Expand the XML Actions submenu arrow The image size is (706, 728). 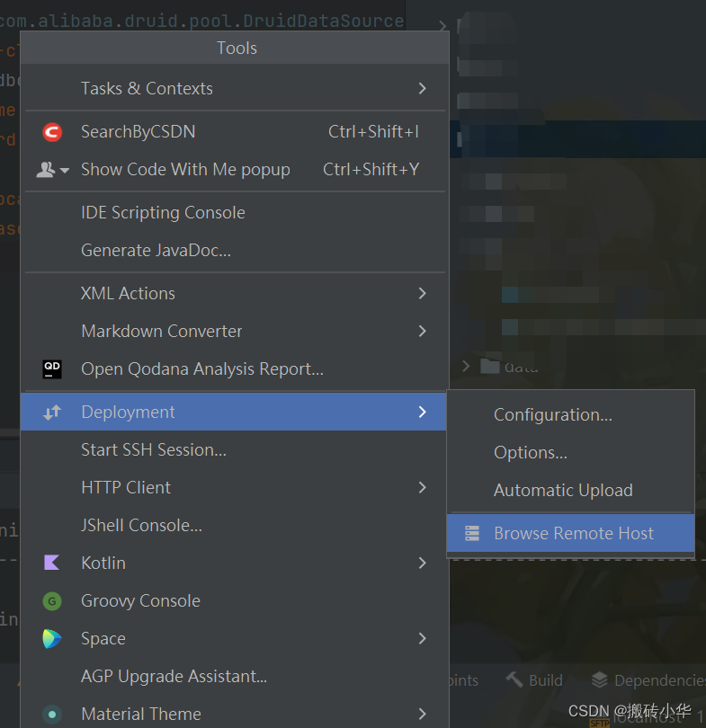pos(422,293)
